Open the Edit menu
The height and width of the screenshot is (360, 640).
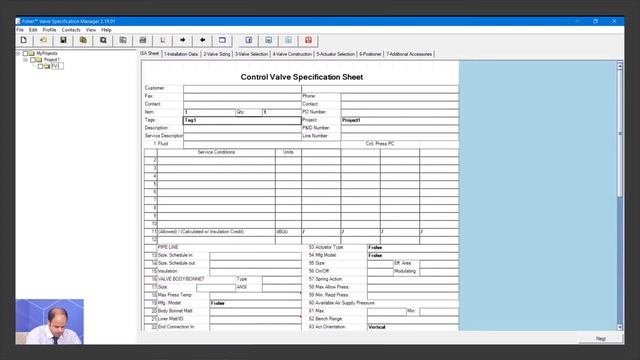click(33, 30)
